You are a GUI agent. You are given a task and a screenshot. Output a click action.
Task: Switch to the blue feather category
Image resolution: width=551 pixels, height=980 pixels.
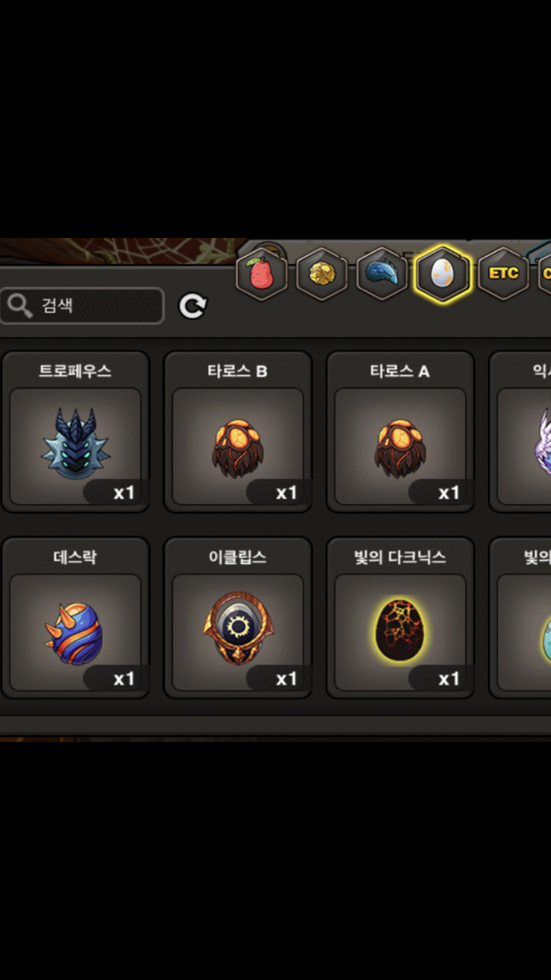click(382, 275)
